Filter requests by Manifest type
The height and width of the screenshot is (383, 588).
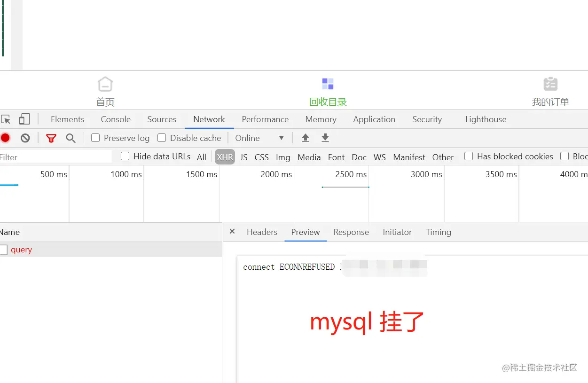409,157
